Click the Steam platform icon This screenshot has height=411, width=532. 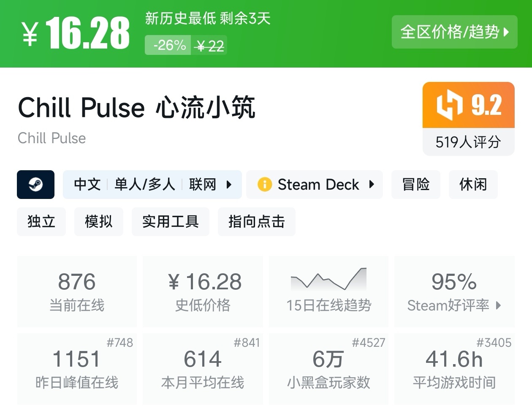tap(35, 185)
